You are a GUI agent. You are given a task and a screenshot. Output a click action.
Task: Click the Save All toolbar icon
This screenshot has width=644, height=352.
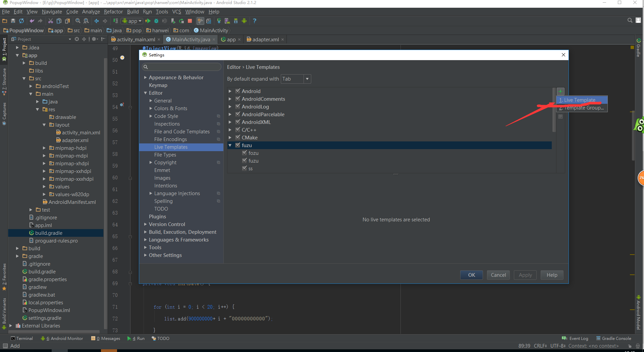[13, 21]
